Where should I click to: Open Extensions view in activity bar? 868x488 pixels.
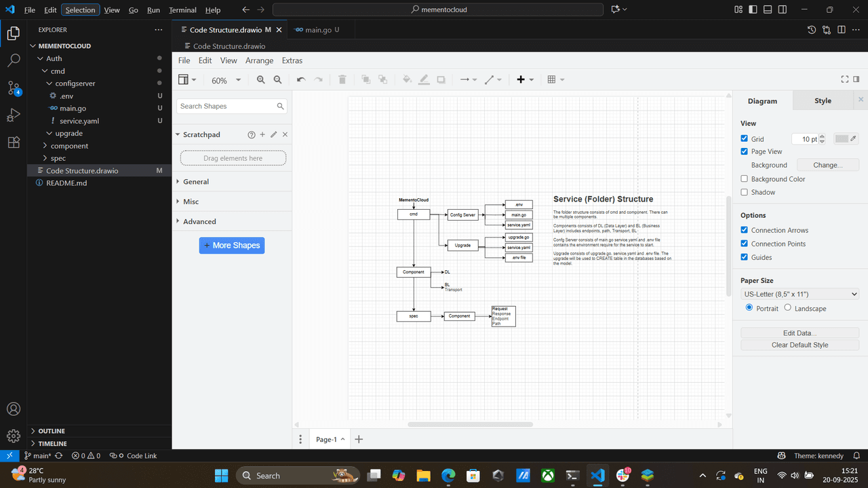click(x=14, y=143)
